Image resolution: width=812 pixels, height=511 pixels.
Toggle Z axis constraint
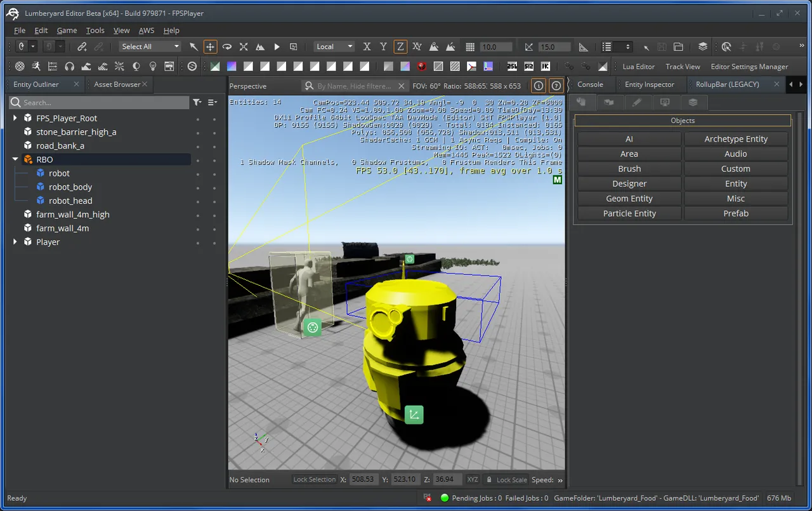pyautogui.click(x=400, y=46)
